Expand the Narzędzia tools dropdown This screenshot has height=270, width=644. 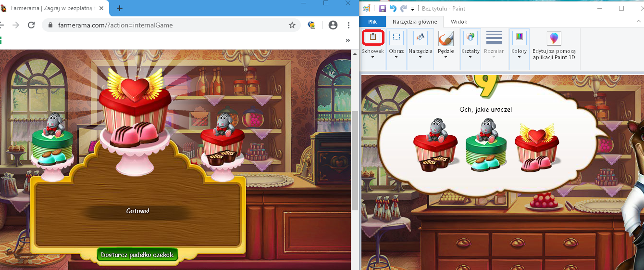[420, 57]
